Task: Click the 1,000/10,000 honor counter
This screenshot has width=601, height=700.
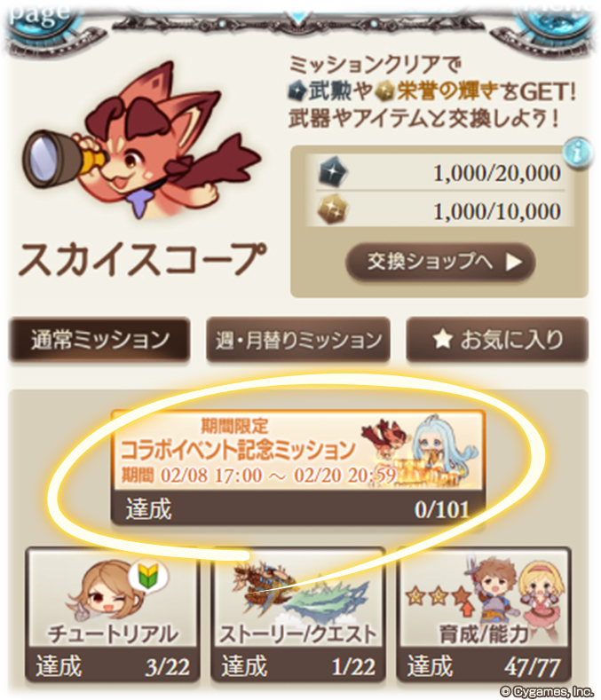Action: click(440, 209)
